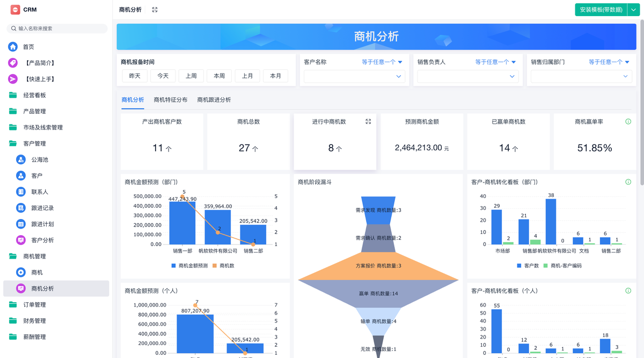Click the 销售一部 bar in 部门 chart
This screenshot has height=358, width=644.
(182, 223)
